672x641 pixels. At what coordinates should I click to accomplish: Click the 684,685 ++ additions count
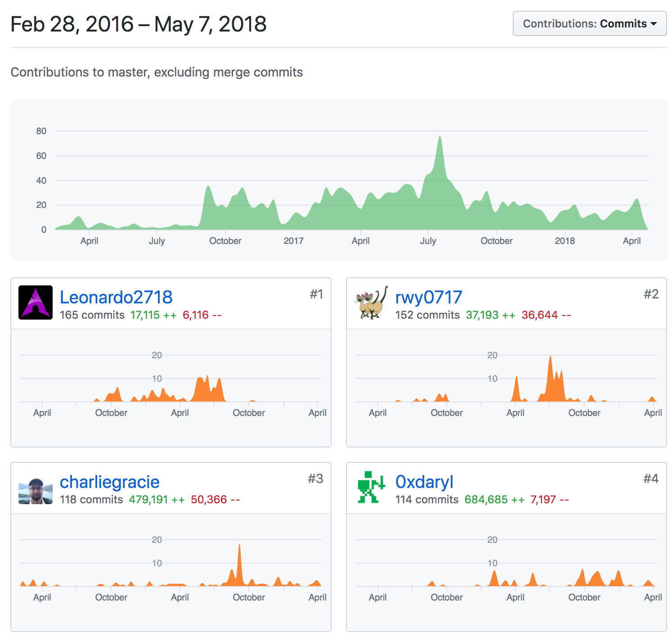point(494,500)
